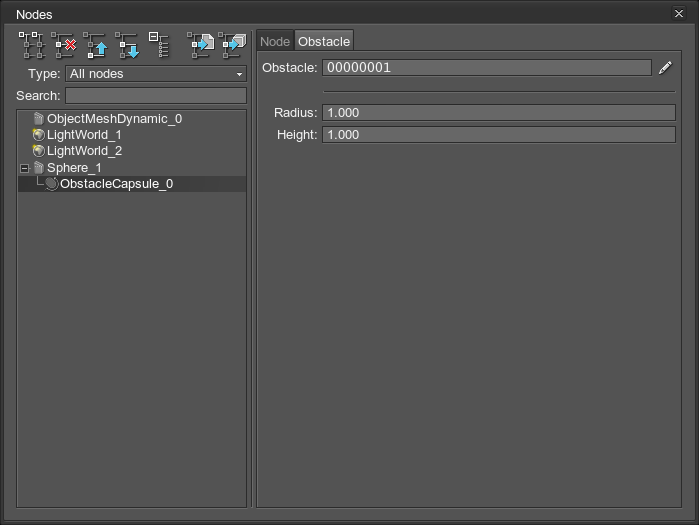Click the pencil edit icon beside Obstacle field

point(666,68)
